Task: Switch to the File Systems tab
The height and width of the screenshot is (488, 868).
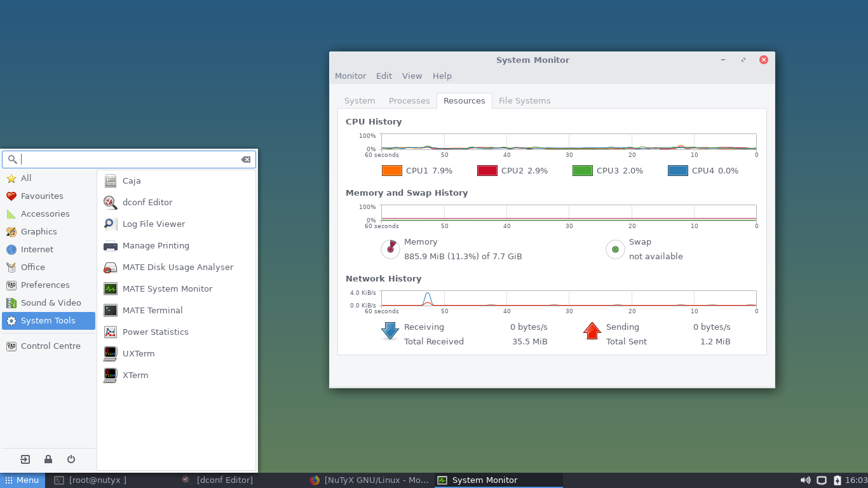Action: pos(525,101)
